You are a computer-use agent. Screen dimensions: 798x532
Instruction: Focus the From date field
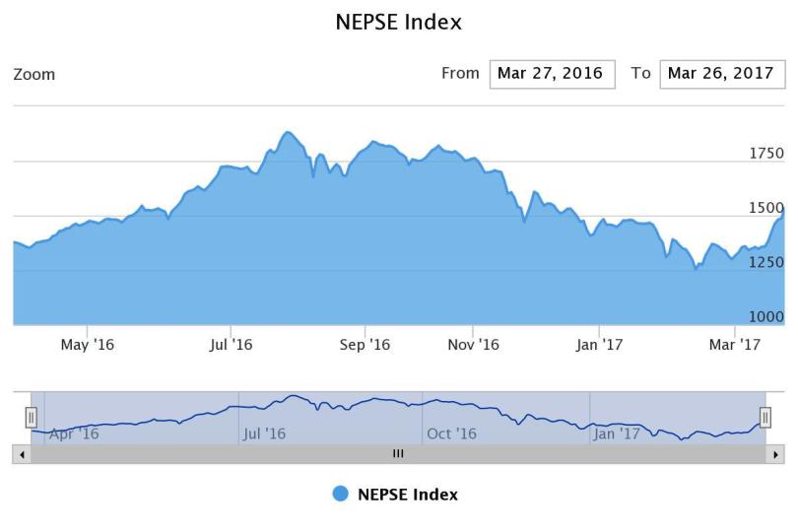point(552,74)
